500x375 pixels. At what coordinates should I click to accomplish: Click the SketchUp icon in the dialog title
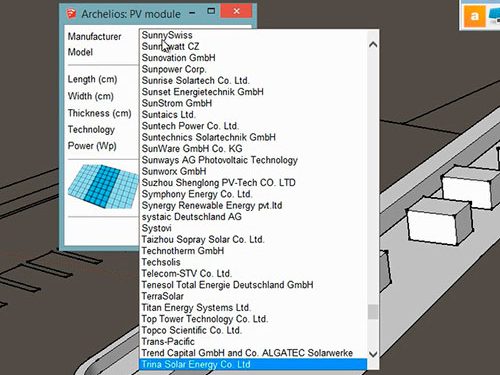pyautogui.click(x=71, y=13)
